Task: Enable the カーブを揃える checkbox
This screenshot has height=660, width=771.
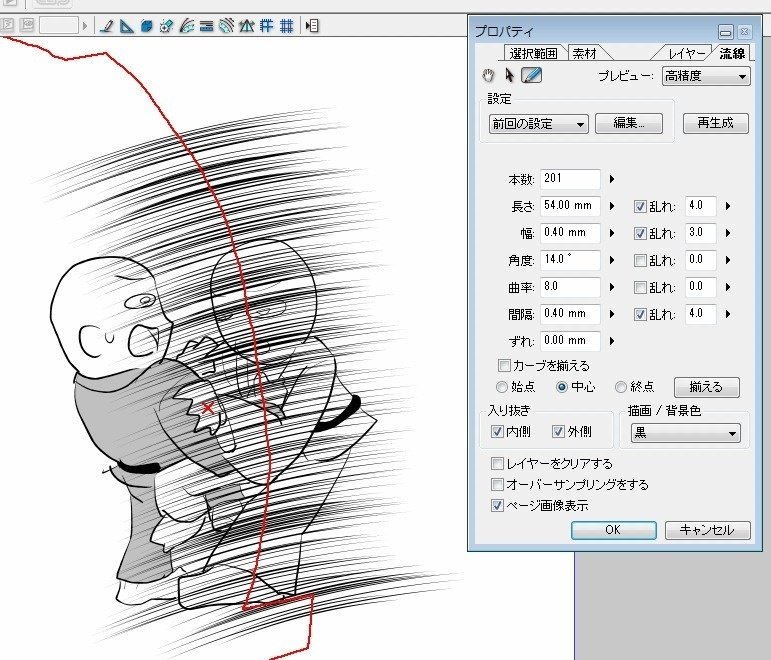Action: [504, 365]
